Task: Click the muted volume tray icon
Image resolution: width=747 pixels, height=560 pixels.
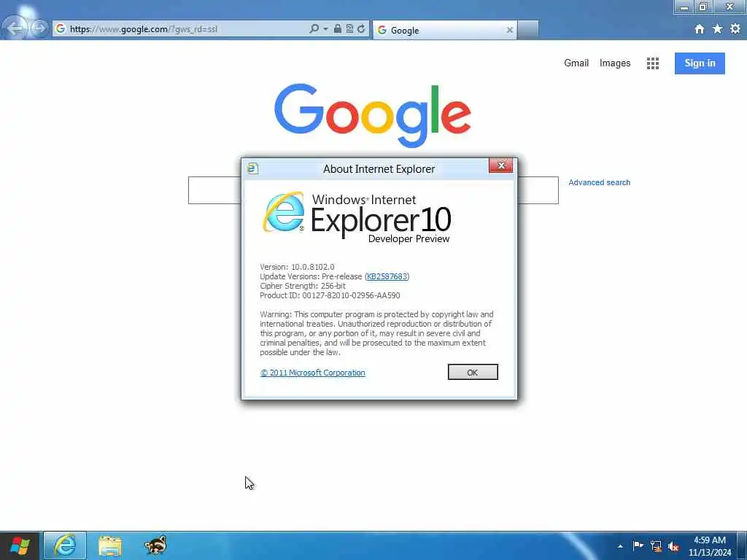Action: pyautogui.click(x=673, y=546)
